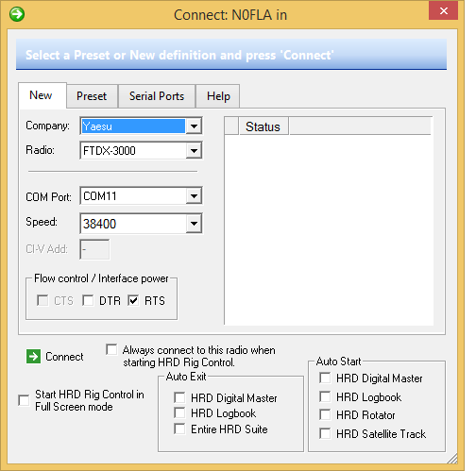Screen dimensions: 476x471
Task: Uncheck the RTS flow control checkbox
Action: tap(133, 300)
